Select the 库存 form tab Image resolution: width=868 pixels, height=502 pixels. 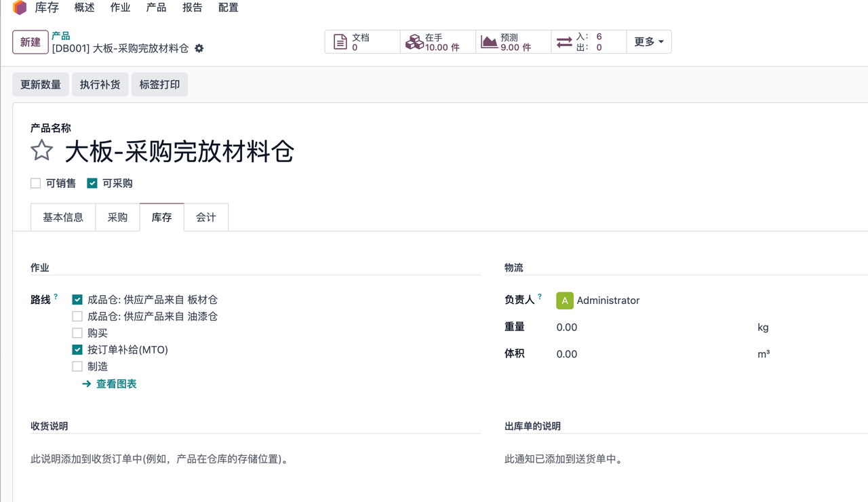point(161,217)
